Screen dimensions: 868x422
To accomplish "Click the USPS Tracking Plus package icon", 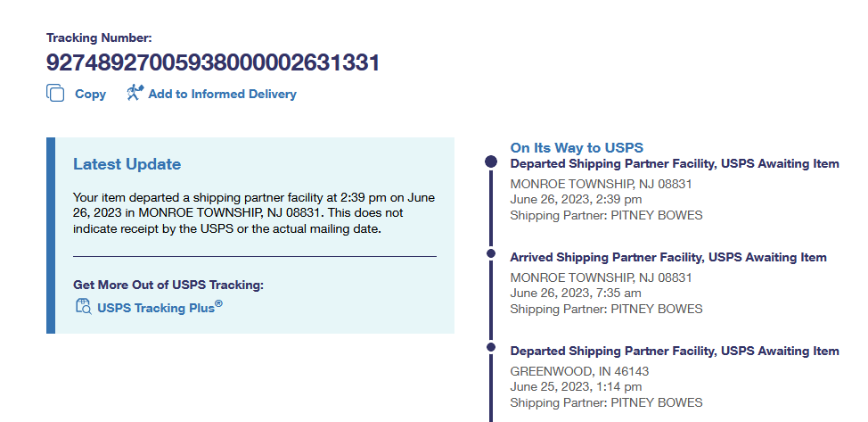I will (x=83, y=308).
